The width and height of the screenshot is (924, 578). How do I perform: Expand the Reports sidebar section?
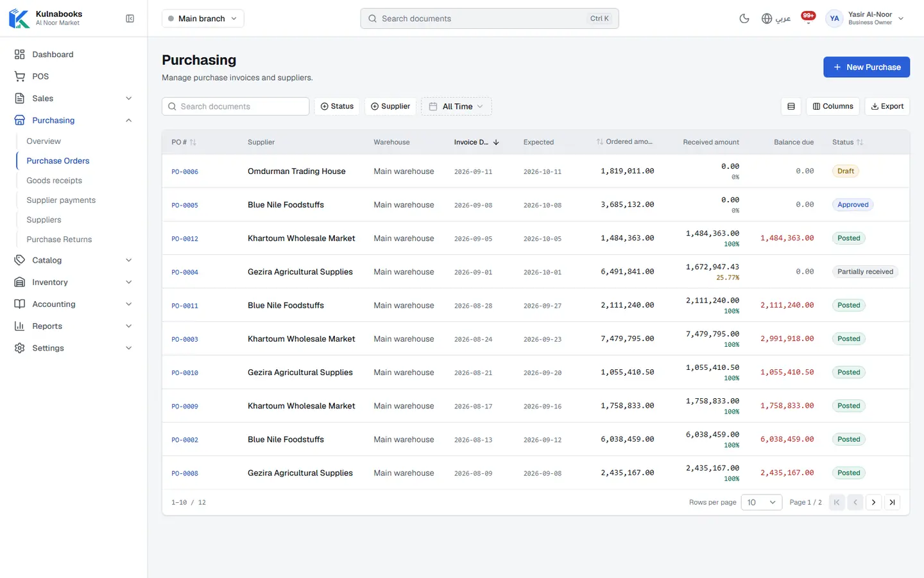[x=74, y=326]
